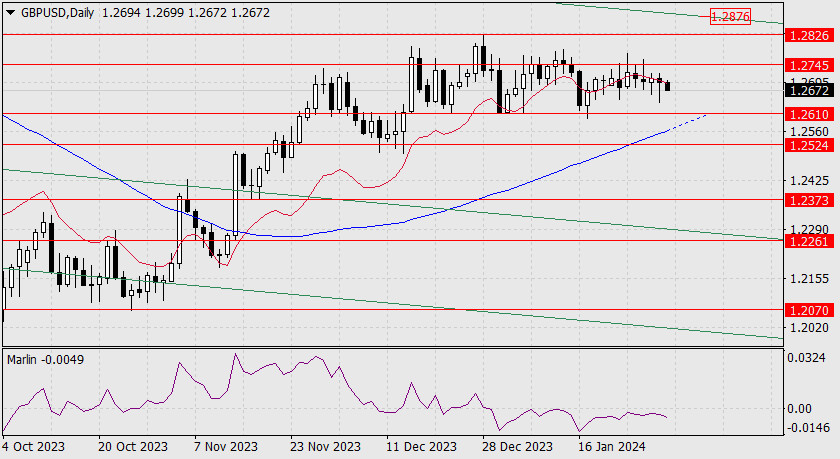Viewport: 840px width, 459px height.
Task: Click the 1.2524 red level label
Action: click(x=809, y=145)
